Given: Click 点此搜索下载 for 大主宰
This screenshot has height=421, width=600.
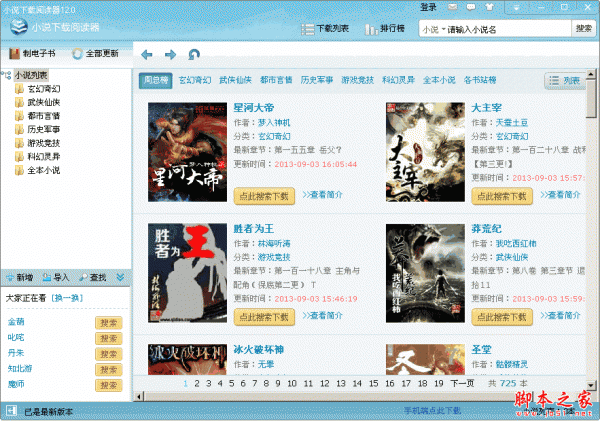Looking at the screenshot, I should 502,196.
